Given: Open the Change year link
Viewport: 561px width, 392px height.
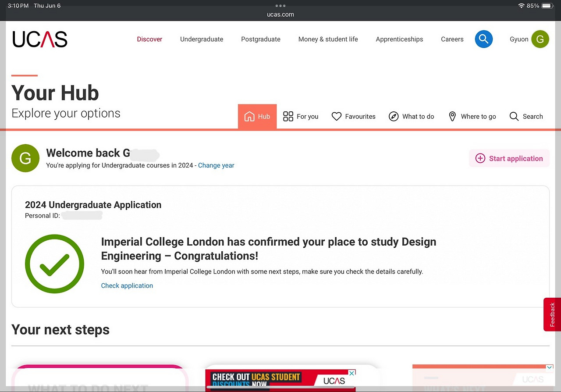Looking at the screenshot, I should pyautogui.click(x=216, y=165).
